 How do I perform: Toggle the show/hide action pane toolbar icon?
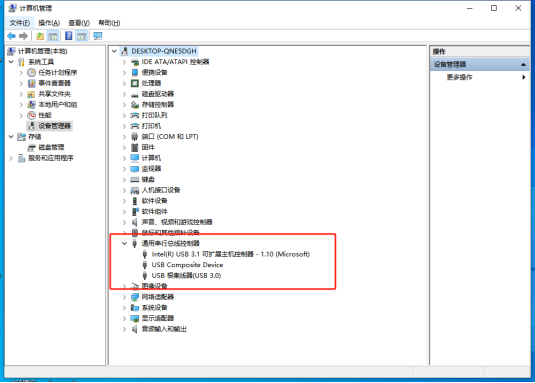[81, 36]
